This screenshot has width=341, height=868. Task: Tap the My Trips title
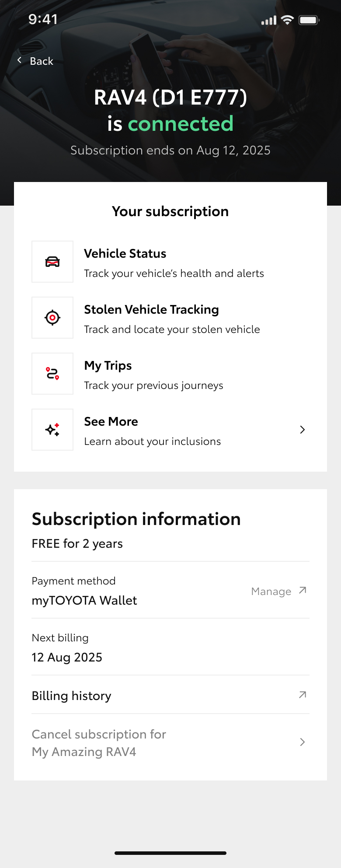[x=108, y=366]
